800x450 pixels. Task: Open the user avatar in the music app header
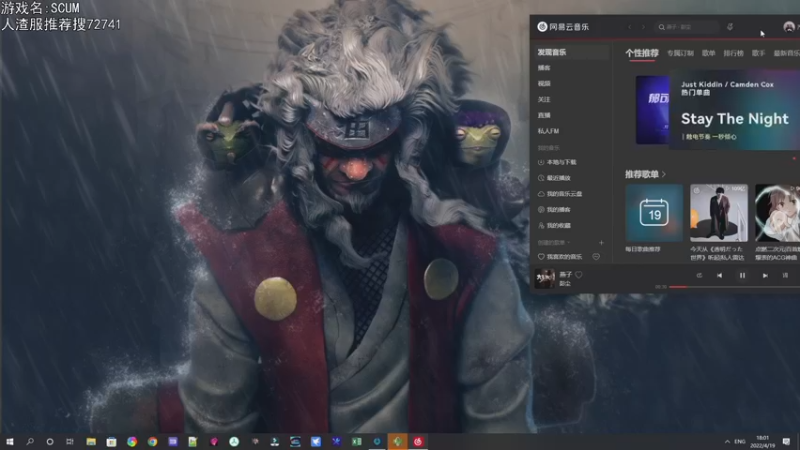789,27
